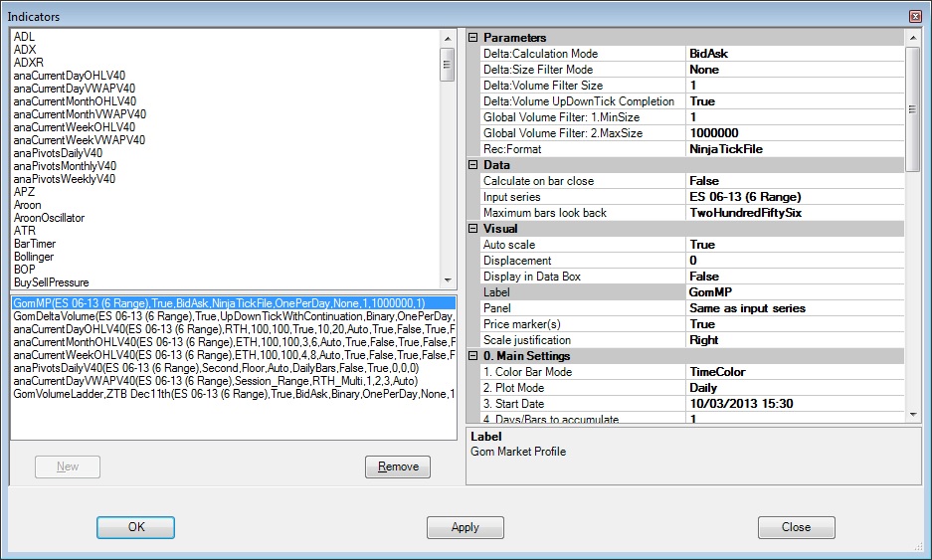Select AroonOscillator indicator
Image resolution: width=932 pixels, height=560 pixels.
[x=50, y=218]
